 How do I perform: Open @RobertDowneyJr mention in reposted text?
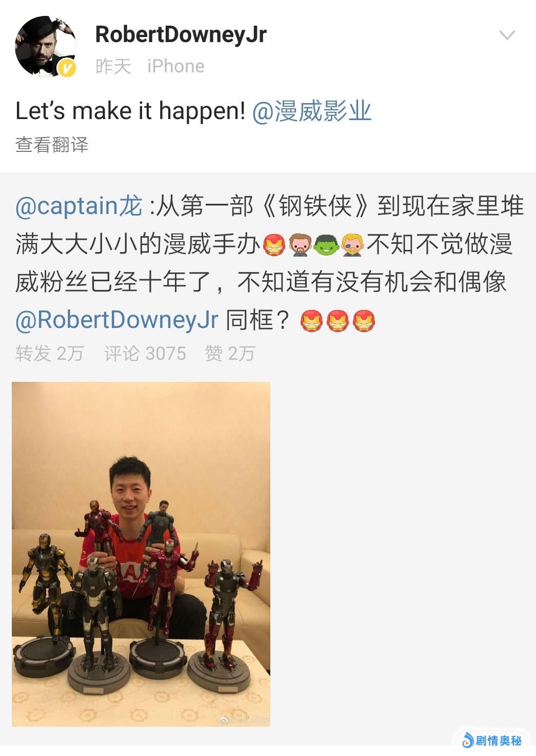(x=117, y=320)
